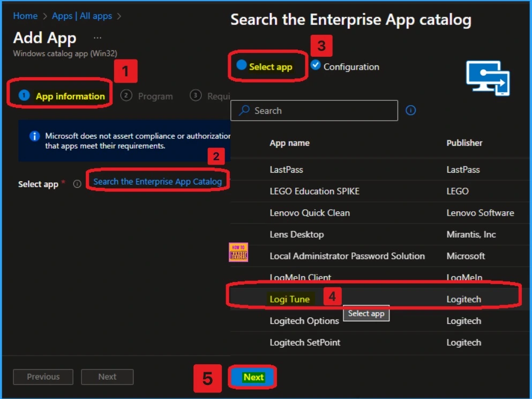This screenshot has height=399, width=532.
Task: Select the Lens Desktop app row
Action: (381, 234)
